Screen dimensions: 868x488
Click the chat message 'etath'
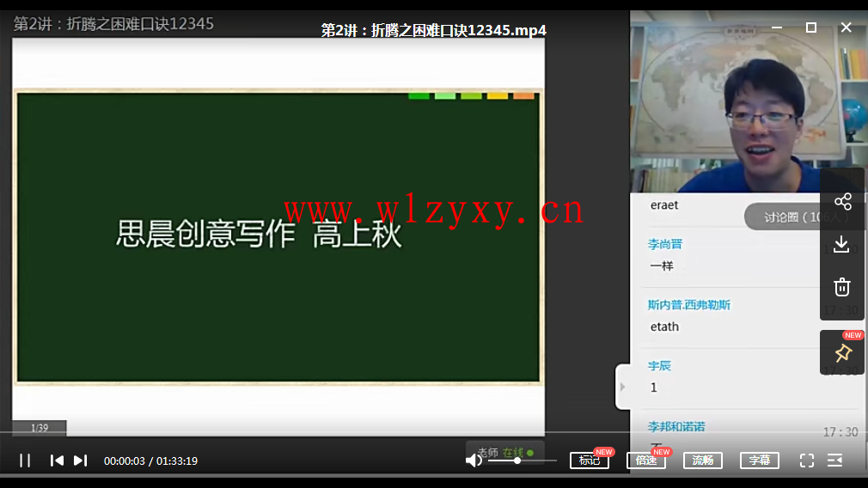click(x=664, y=326)
